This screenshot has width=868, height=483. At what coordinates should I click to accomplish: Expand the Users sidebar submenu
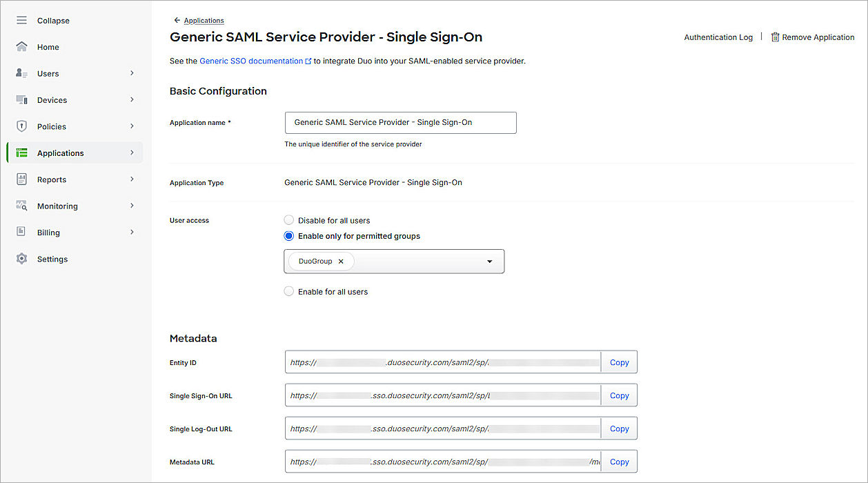pyautogui.click(x=132, y=73)
